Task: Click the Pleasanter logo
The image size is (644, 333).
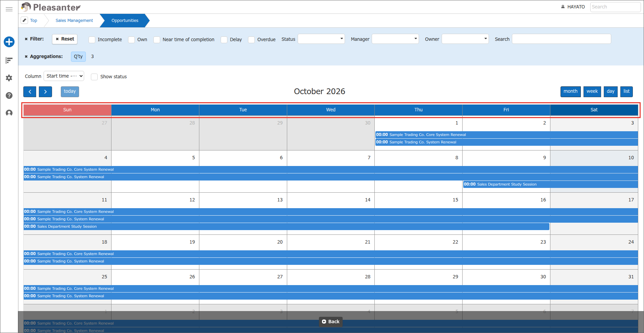Action: pos(51,7)
